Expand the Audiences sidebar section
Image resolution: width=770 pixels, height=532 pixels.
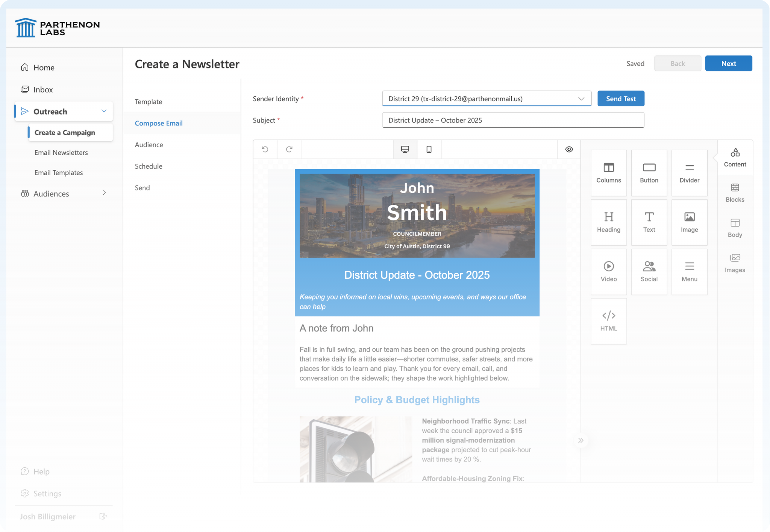[104, 193]
